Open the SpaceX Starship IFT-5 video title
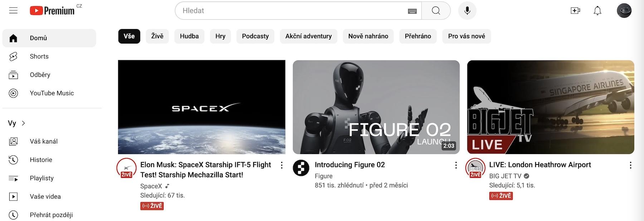 206,170
